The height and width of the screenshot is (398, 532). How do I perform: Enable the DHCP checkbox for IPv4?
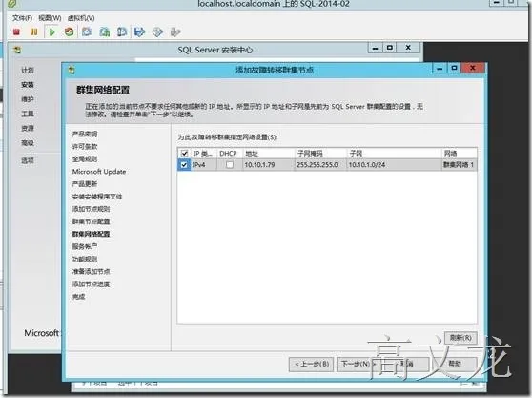(x=230, y=165)
